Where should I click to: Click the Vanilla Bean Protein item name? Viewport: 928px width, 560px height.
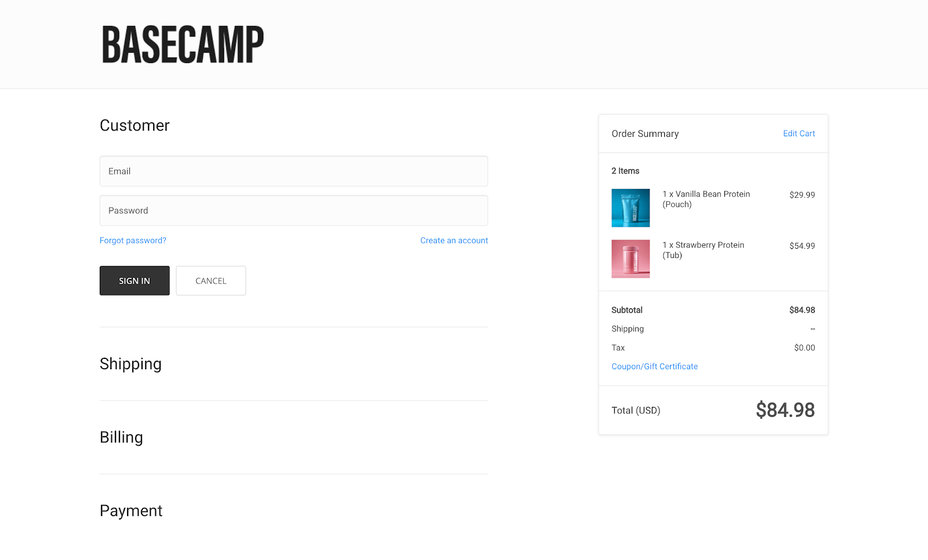tap(705, 199)
